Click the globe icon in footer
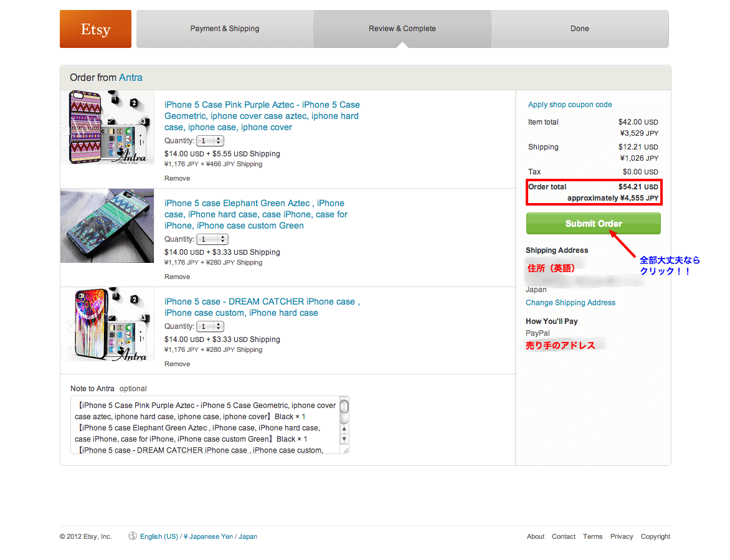The image size is (730, 560). point(133,536)
